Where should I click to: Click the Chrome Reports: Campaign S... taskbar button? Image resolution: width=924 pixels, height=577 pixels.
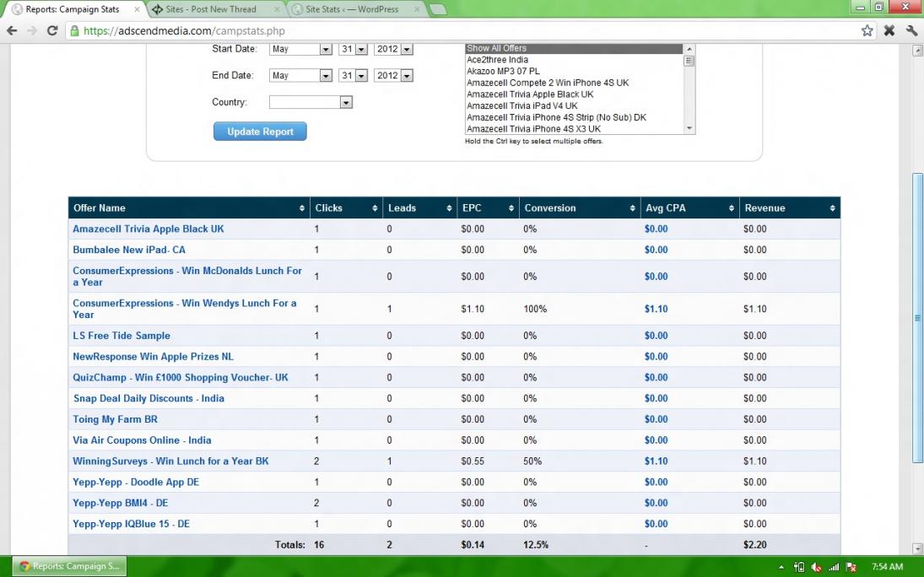click(69, 566)
